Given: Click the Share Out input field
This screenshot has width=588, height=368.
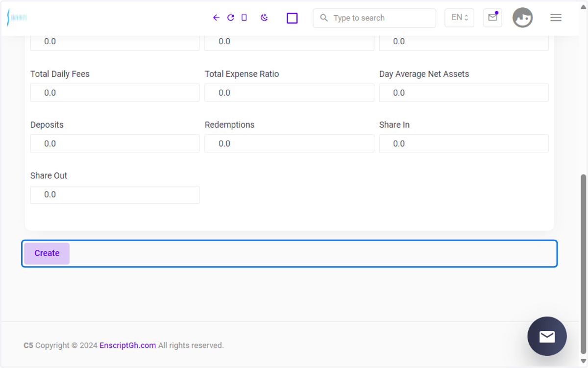Looking at the screenshot, I should pos(115,195).
